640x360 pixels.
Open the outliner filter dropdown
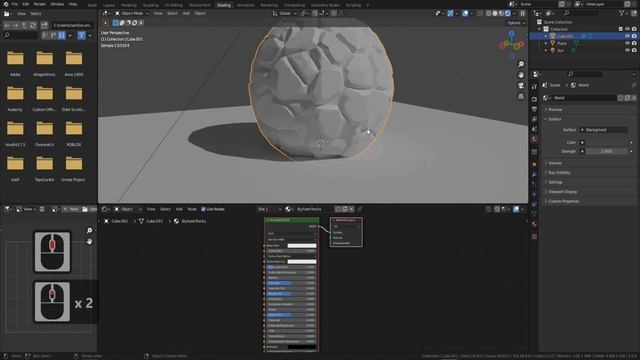coord(624,13)
